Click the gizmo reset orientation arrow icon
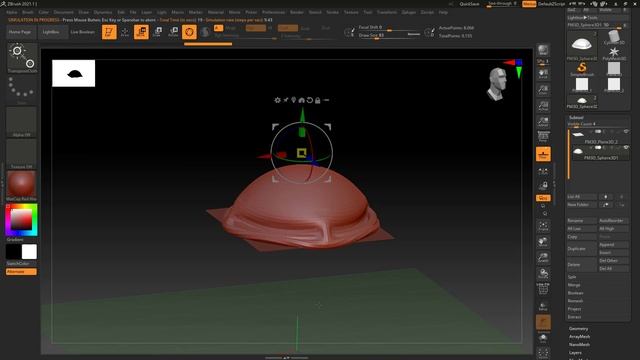The height and width of the screenshot is (360, 640). (310, 100)
